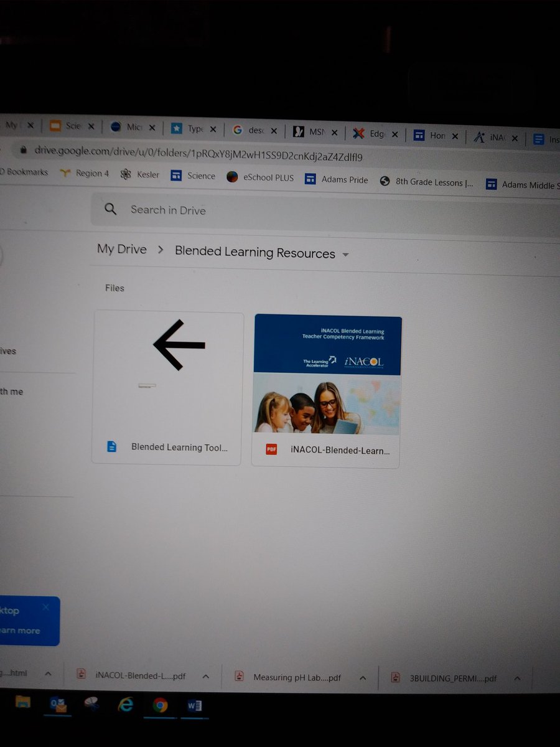The height and width of the screenshot is (747, 560).
Task: Open the Kesler bookmark
Action: (140, 175)
